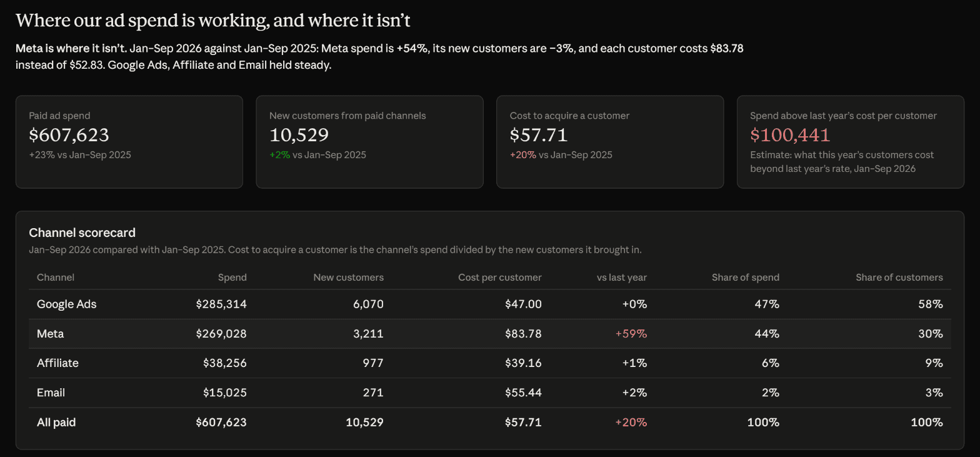Select Affiliate share of customers "9%"
This screenshot has width=980, height=457.
coord(934,363)
